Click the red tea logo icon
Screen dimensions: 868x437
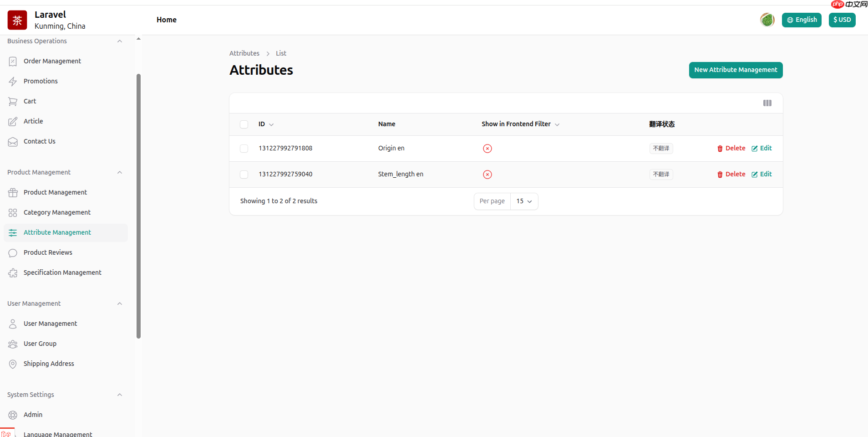17,20
